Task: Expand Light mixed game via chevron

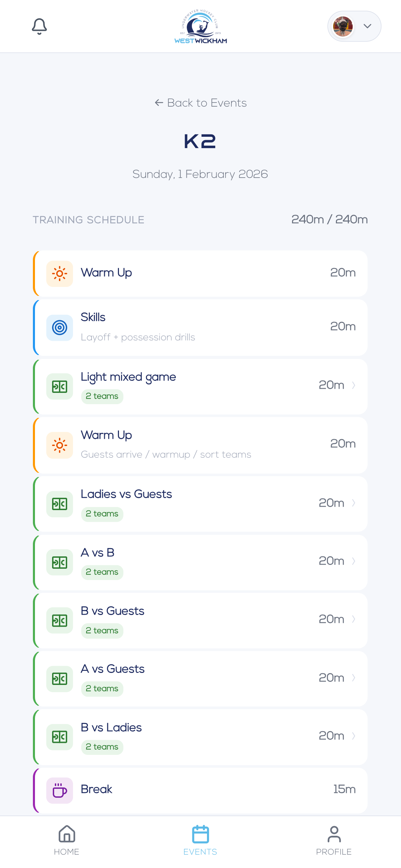Action: tap(353, 385)
